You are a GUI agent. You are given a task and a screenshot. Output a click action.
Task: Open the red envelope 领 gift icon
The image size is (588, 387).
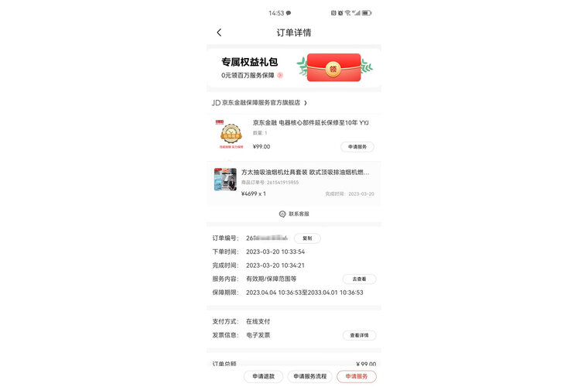333,67
